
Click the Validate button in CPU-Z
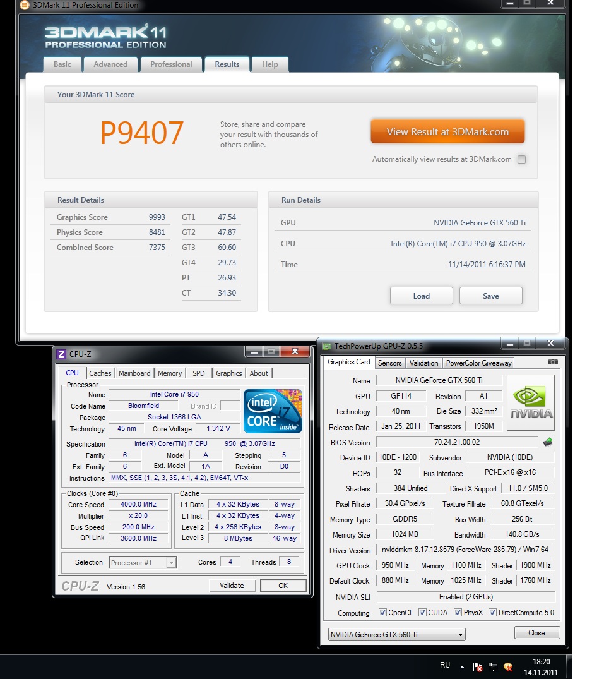(x=232, y=586)
